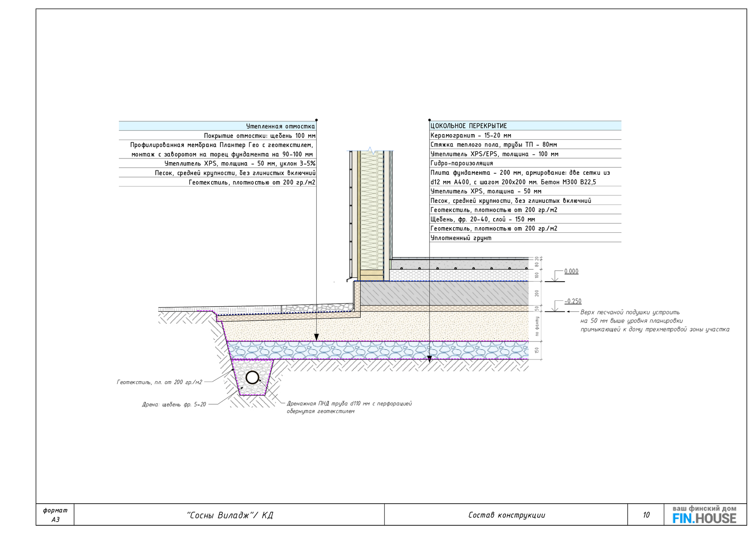Click the drainage pipe circle
Screen dimensions: 756x535
click(x=252, y=378)
